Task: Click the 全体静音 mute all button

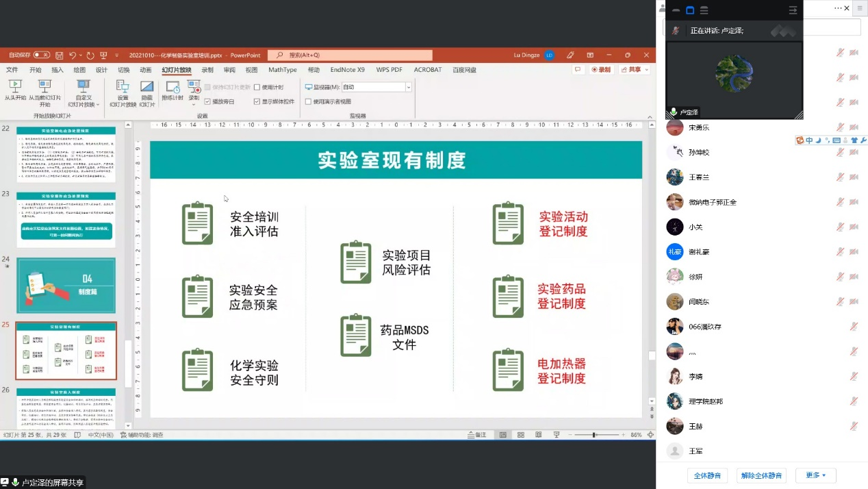Action: pyautogui.click(x=707, y=475)
